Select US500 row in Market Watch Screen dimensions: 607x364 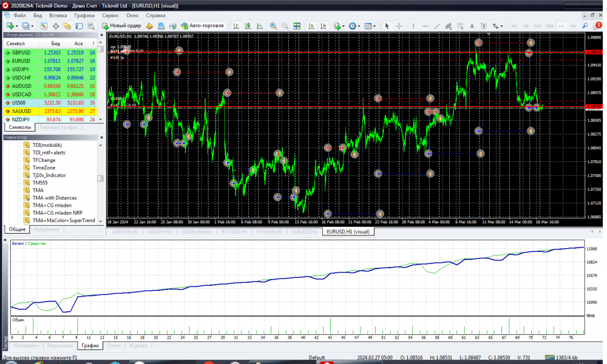[x=50, y=103]
